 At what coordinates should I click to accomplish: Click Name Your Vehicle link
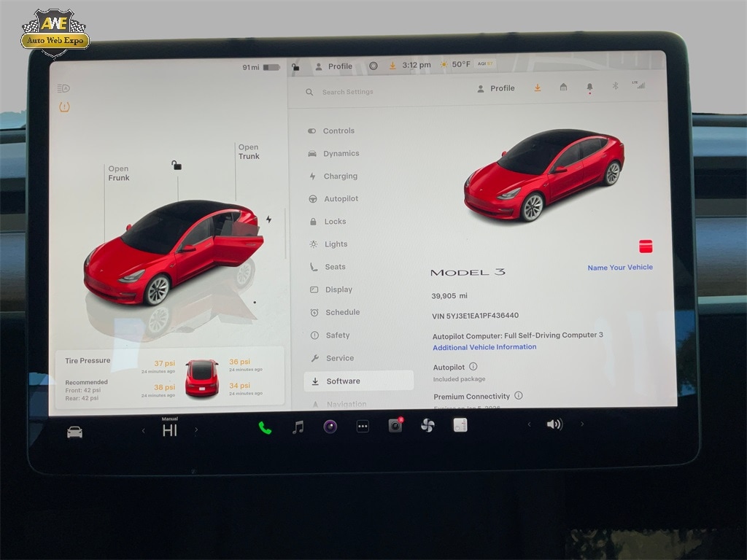620,268
